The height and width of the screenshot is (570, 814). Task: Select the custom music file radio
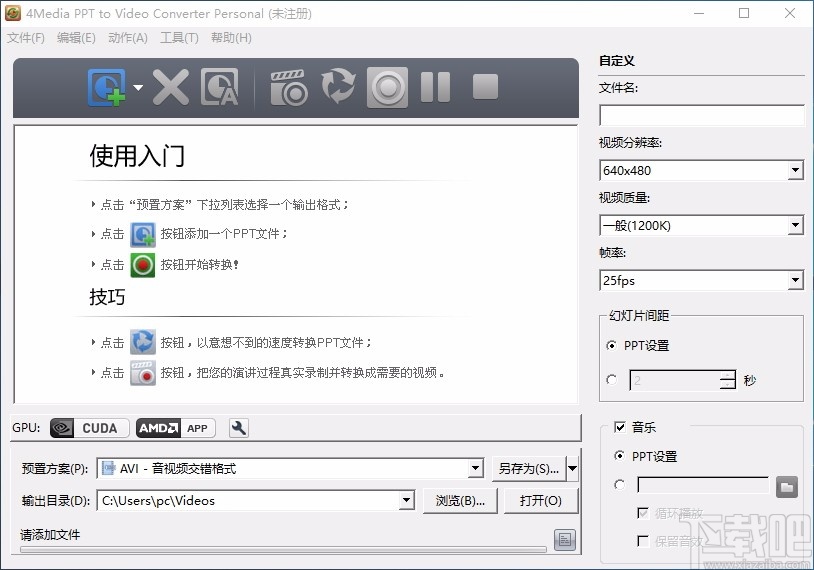[619, 485]
